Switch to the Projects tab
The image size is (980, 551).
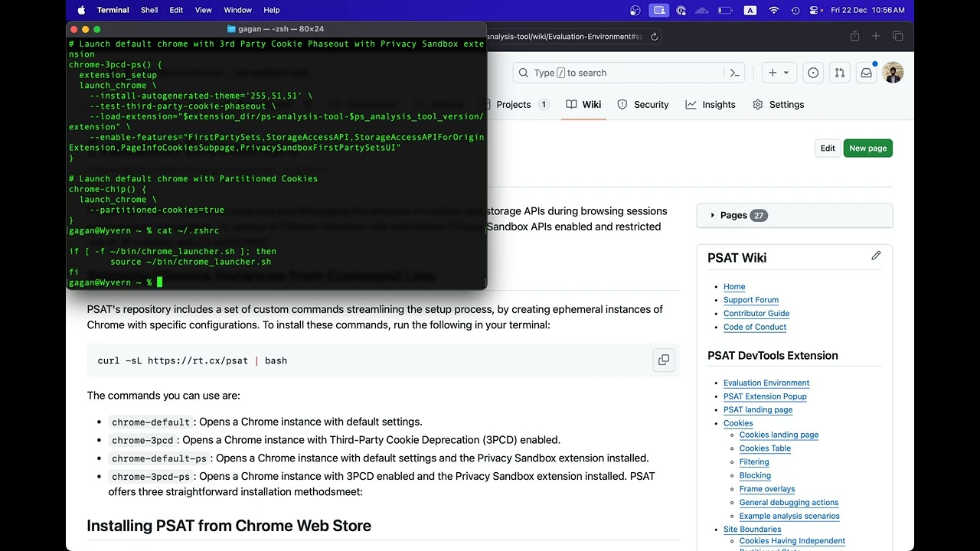[514, 105]
